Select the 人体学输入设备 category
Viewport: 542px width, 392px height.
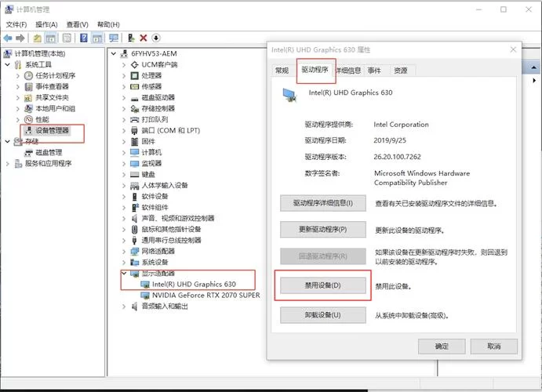pos(165,186)
